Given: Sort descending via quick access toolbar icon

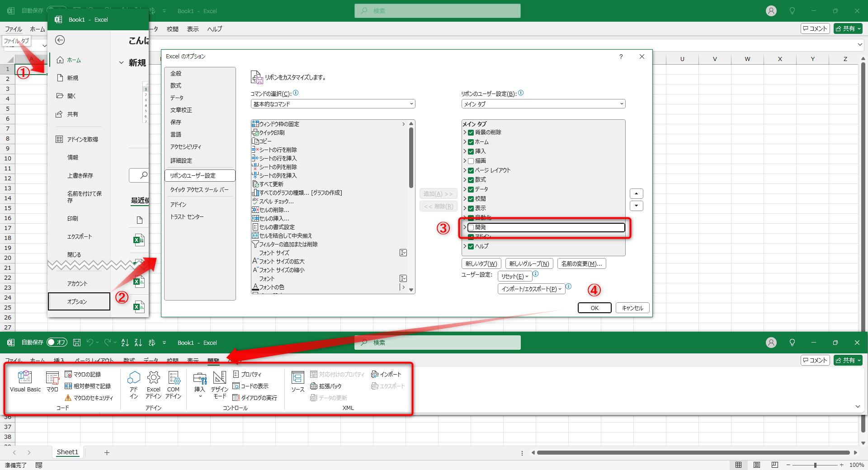Looking at the screenshot, I should (x=138, y=343).
